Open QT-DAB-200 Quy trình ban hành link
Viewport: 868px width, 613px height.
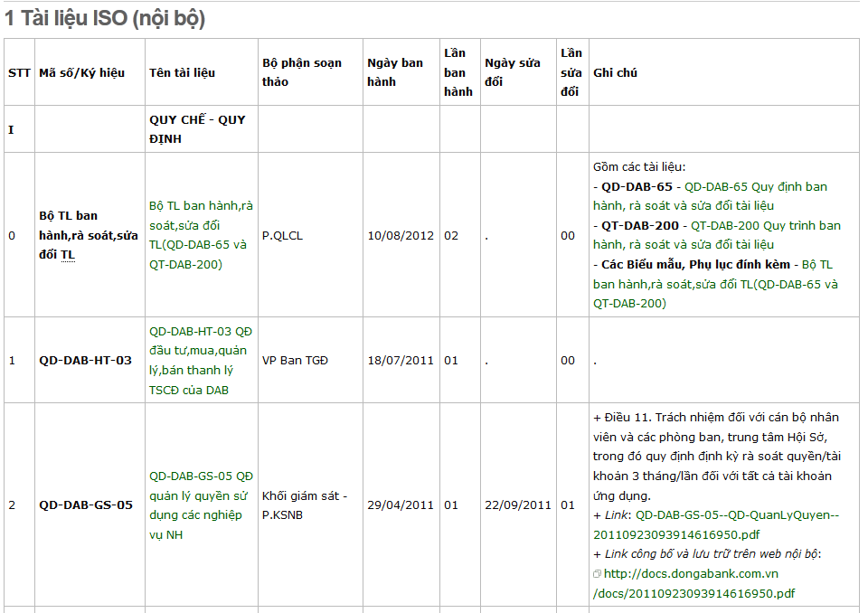point(717,235)
